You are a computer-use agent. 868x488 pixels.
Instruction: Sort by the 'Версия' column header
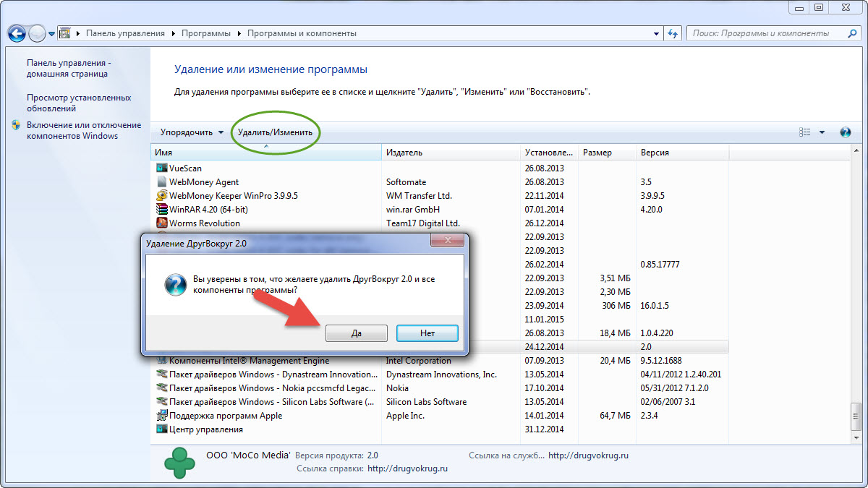pyautogui.click(x=682, y=153)
